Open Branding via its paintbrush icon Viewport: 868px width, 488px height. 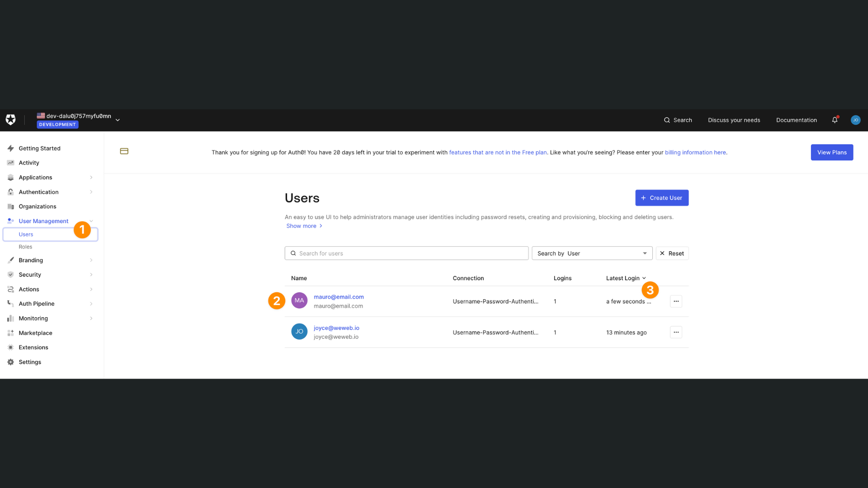click(x=10, y=260)
